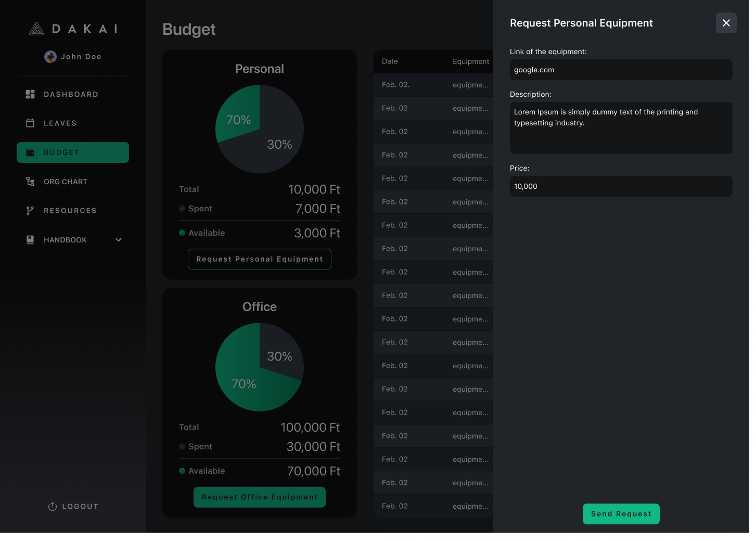This screenshot has width=756, height=541.
Task: Click the Logout power icon
Action: [x=53, y=507]
